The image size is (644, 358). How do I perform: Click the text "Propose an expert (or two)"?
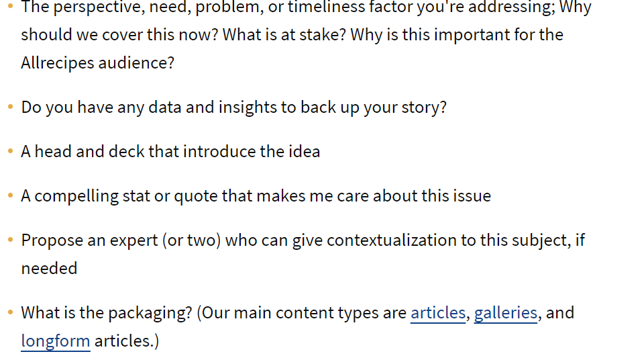point(121,240)
